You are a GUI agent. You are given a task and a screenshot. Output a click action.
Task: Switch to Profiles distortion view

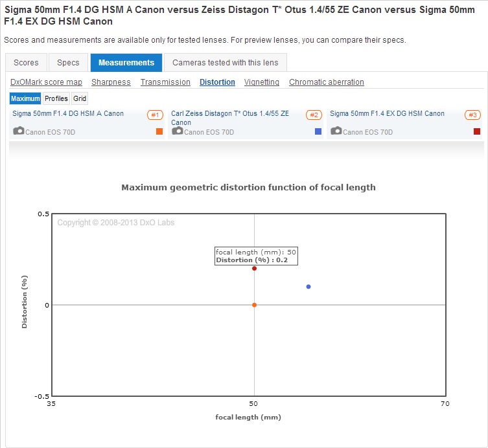click(x=56, y=99)
